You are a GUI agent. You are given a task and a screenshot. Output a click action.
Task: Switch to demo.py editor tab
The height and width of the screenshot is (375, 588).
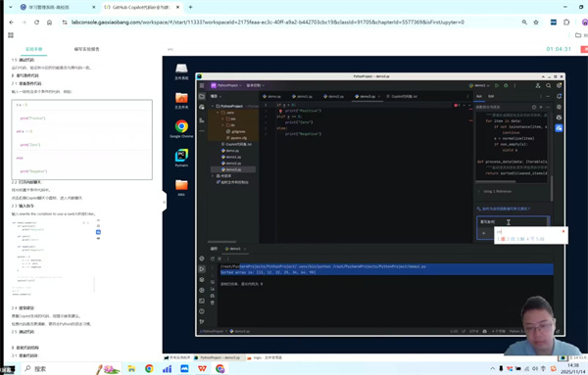[271, 96]
